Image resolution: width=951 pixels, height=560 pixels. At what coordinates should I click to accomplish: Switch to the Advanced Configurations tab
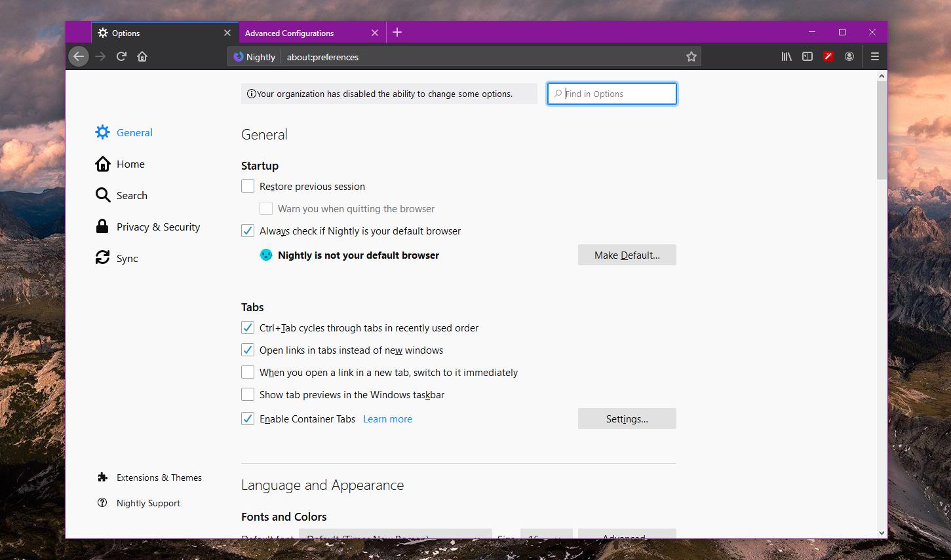(313, 33)
